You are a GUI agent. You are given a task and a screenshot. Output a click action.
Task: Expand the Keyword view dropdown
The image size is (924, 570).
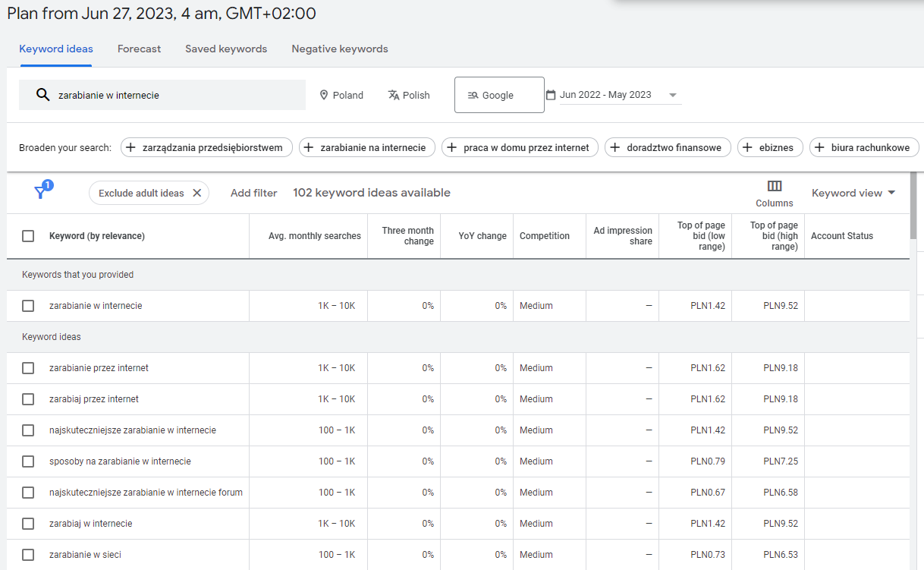click(x=853, y=193)
